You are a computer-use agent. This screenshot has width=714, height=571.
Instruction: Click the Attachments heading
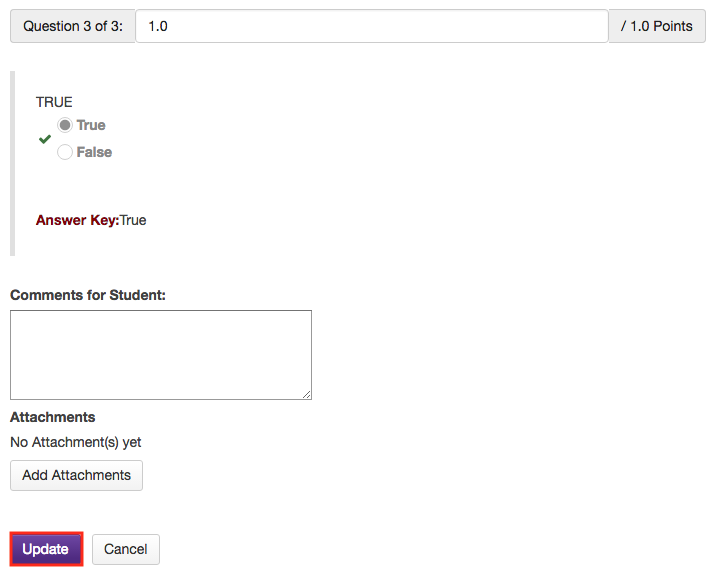pos(53,417)
